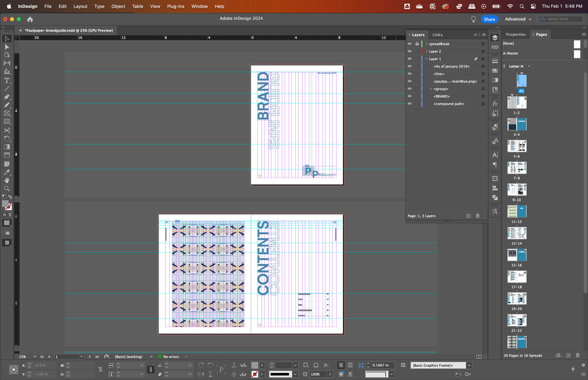Go to last page arrow in status bar
The image size is (588, 380).
97,356
